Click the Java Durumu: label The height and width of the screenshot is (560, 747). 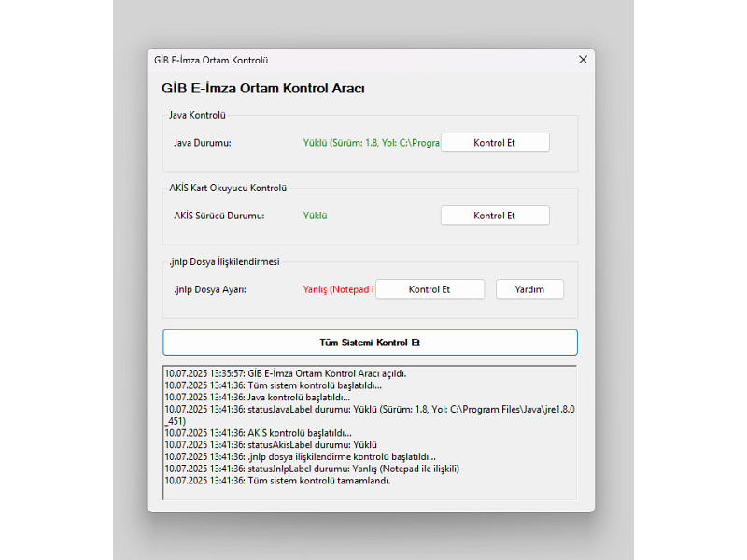coord(202,143)
